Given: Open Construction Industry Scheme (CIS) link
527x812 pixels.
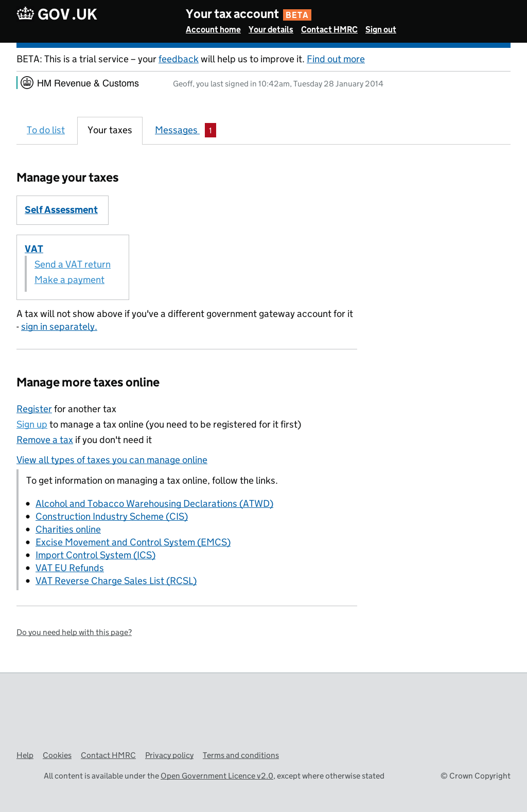Looking at the screenshot, I should pos(112,517).
